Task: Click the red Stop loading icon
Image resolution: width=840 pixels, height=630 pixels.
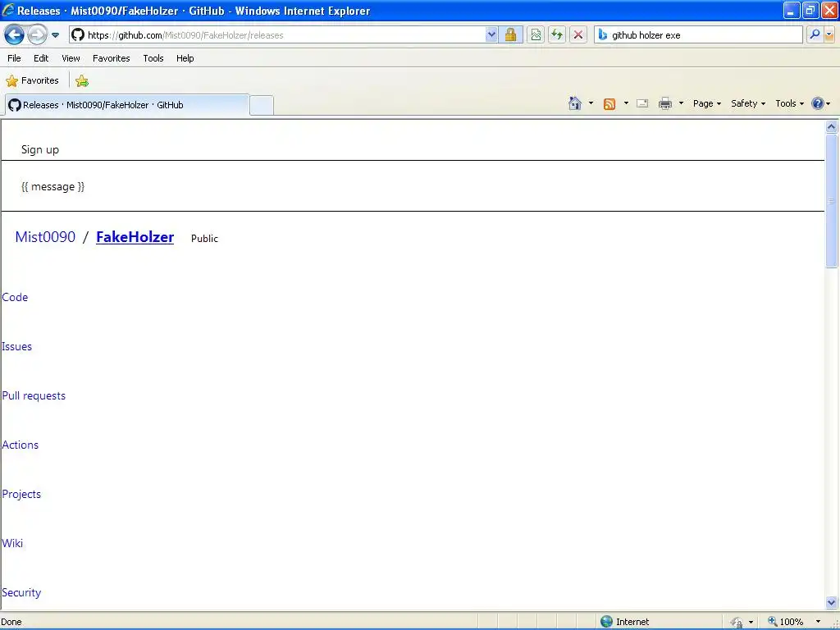Action: (578, 34)
